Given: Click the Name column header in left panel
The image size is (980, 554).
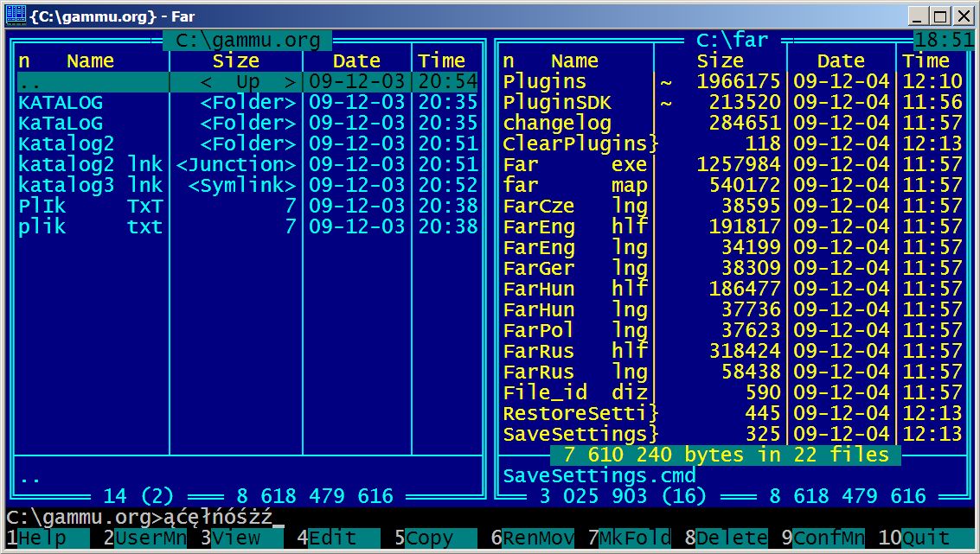Looking at the screenshot, I should coord(91,61).
